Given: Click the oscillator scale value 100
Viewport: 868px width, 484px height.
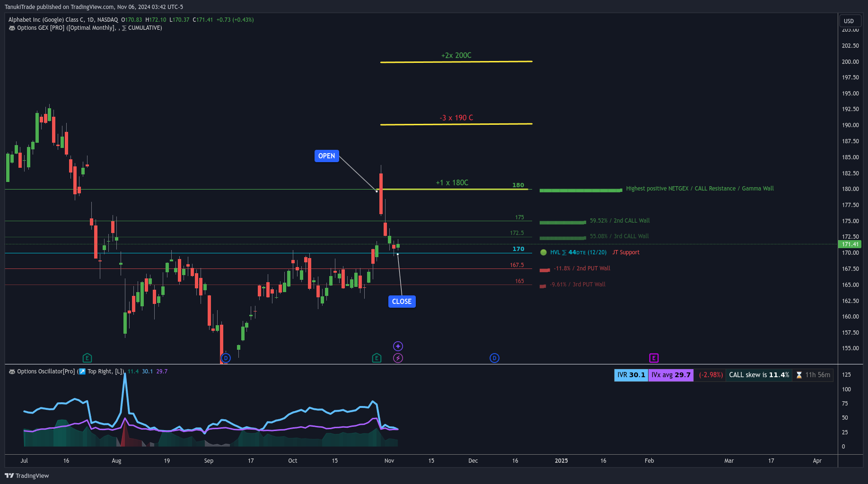Looking at the screenshot, I should [x=846, y=389].
